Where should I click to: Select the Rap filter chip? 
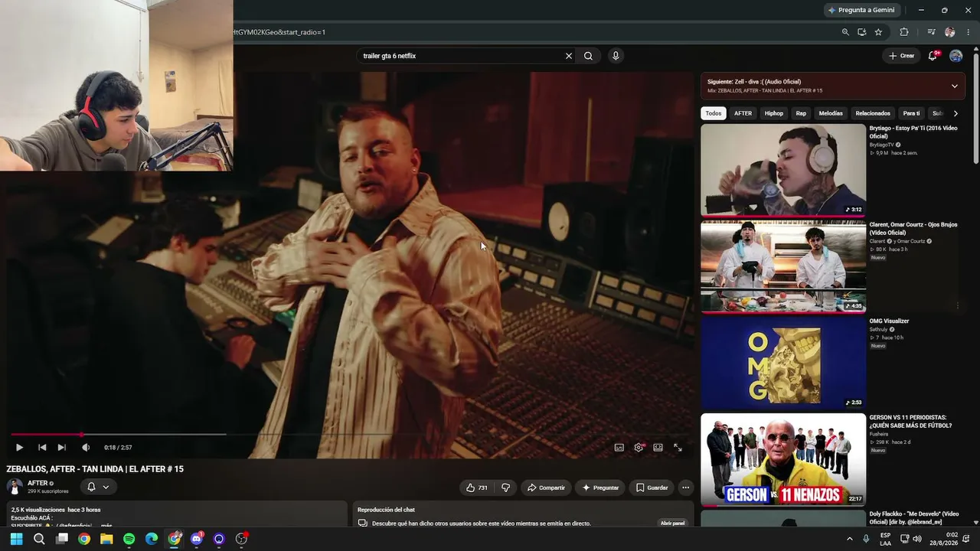point(801,113)
